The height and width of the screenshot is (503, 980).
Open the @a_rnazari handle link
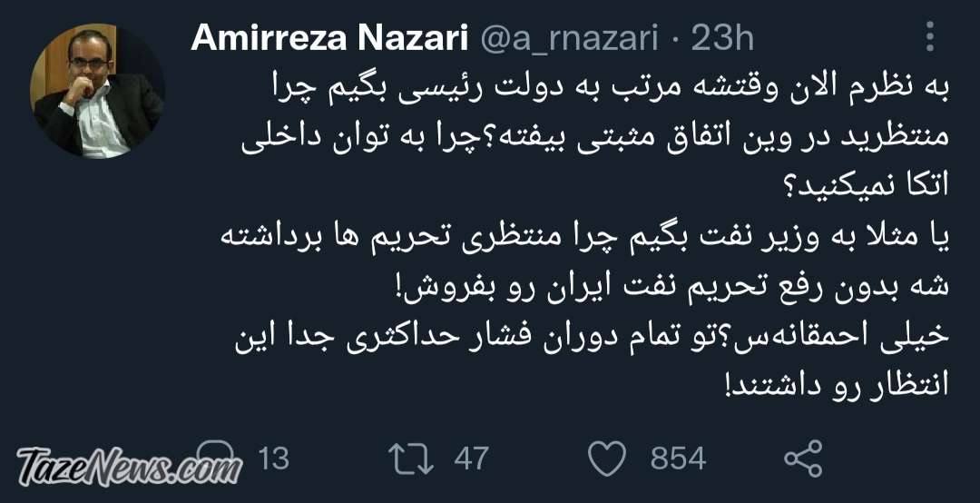pyautogui.click(x=570, y=39)
